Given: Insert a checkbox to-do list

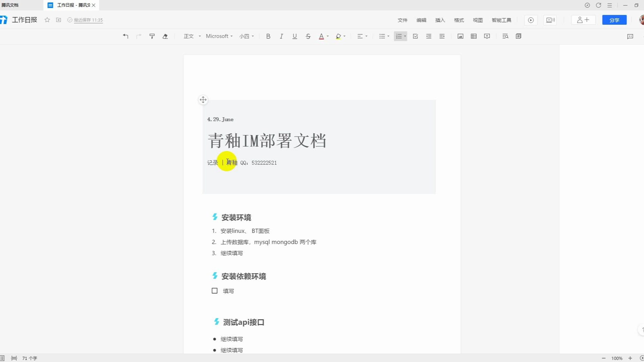Looking at the screenshot, I should pos(415,36).
